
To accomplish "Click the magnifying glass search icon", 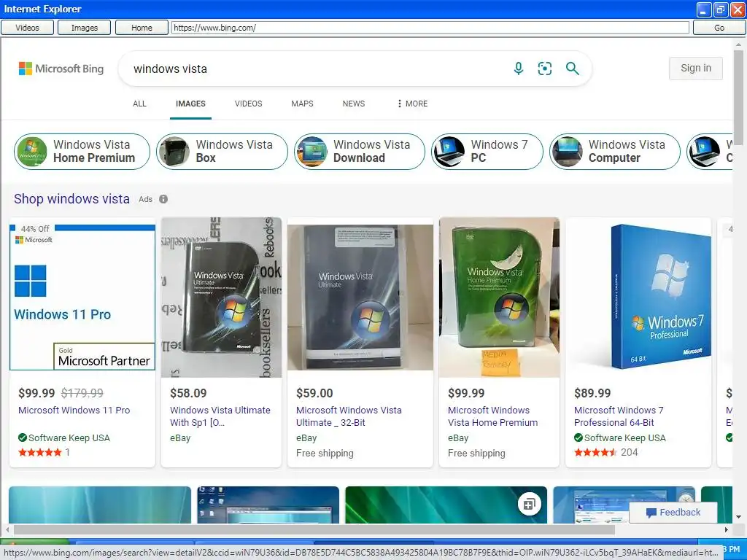I will (572, 69).
